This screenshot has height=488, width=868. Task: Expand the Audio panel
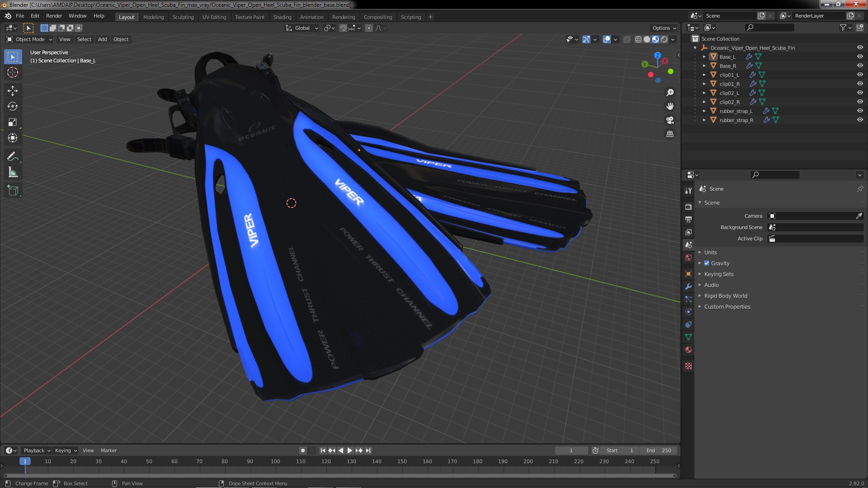point(712,285)
